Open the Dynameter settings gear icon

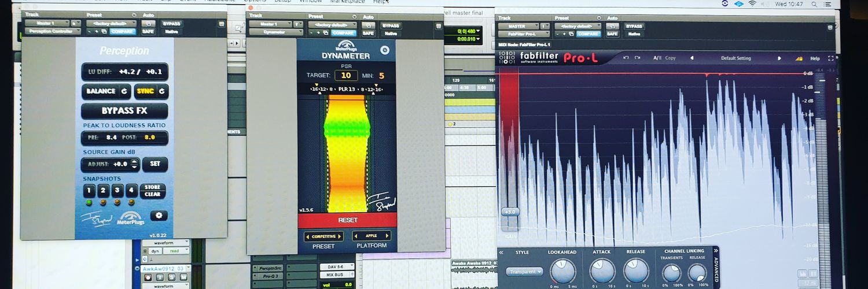(385, 50)
